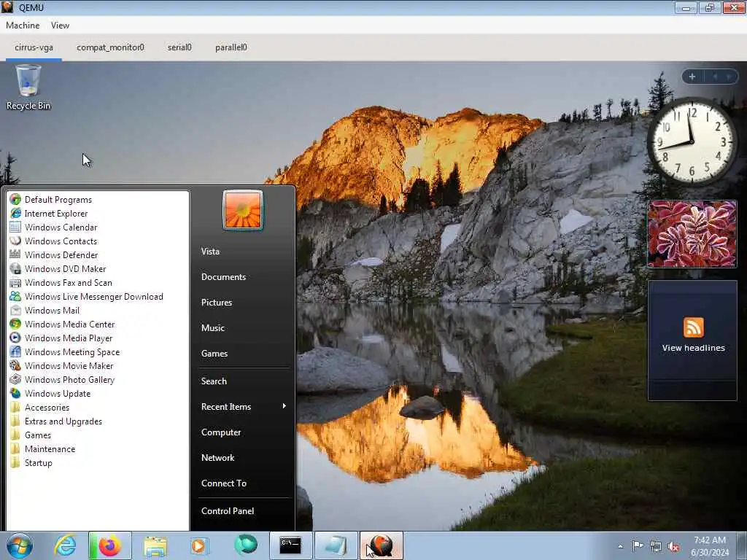Open the Vista user folder link
The height and width of the screenshot is (560, 747).
click(x=210, y=251)
